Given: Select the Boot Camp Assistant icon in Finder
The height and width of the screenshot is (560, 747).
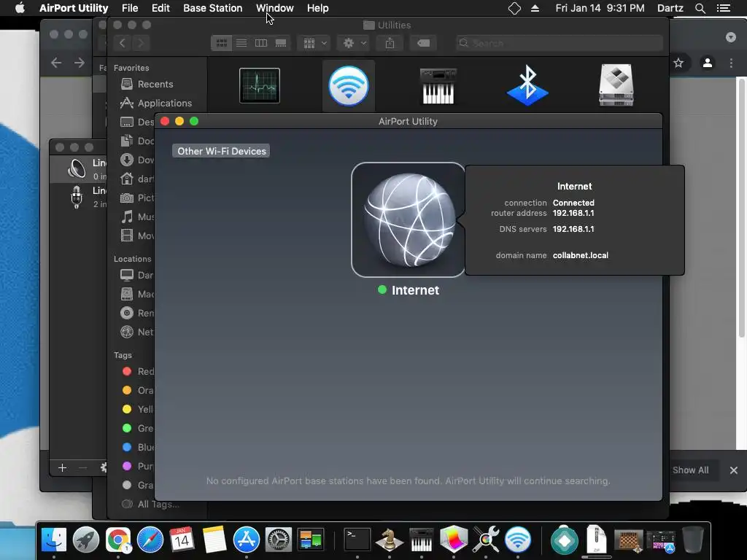Looking at the screenshot, I should click(616, 85).
